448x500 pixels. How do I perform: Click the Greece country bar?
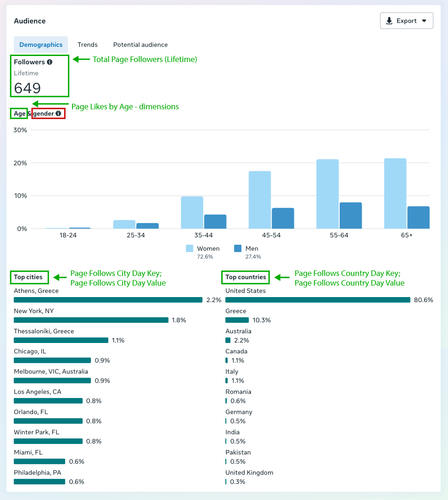237,320
